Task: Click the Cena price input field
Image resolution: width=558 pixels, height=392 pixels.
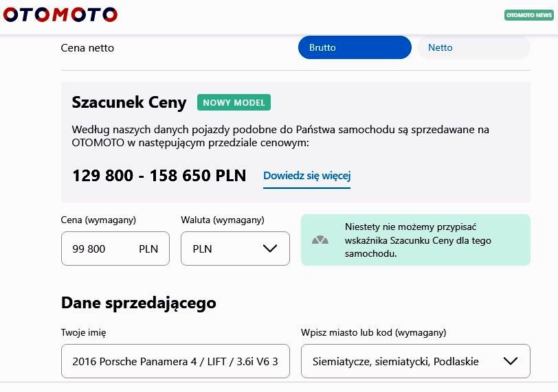Action: (115, 249)
